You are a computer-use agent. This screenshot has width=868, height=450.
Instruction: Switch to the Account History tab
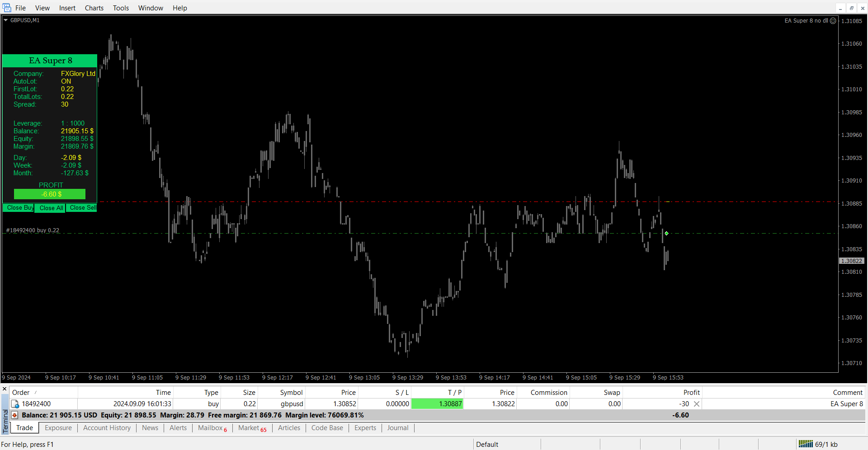coord(107,428)
